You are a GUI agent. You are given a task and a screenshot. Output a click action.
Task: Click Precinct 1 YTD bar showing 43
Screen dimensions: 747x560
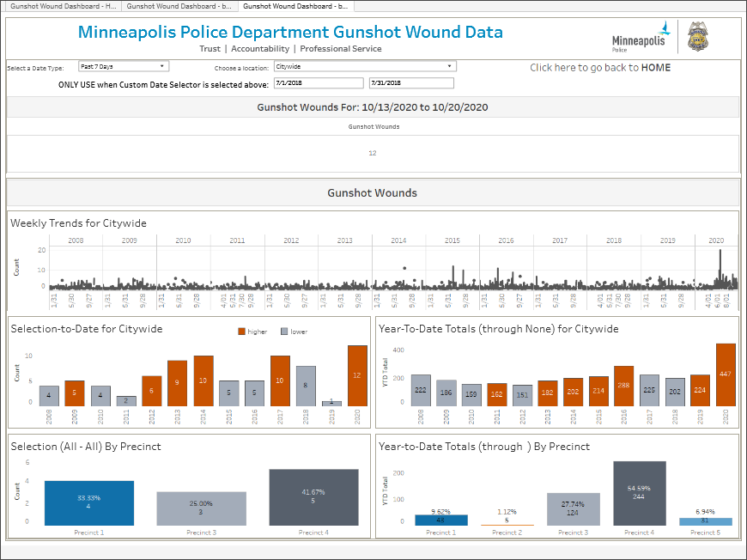(x=441, y=520)
